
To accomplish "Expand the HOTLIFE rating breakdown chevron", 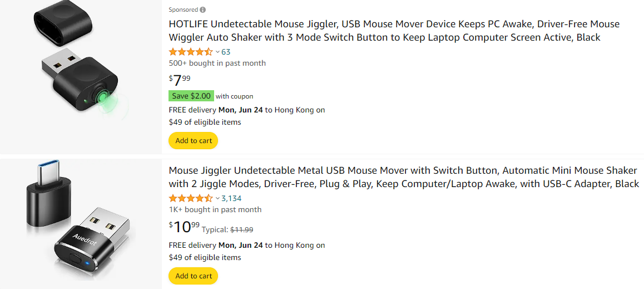I will click(x=217, y=52).
